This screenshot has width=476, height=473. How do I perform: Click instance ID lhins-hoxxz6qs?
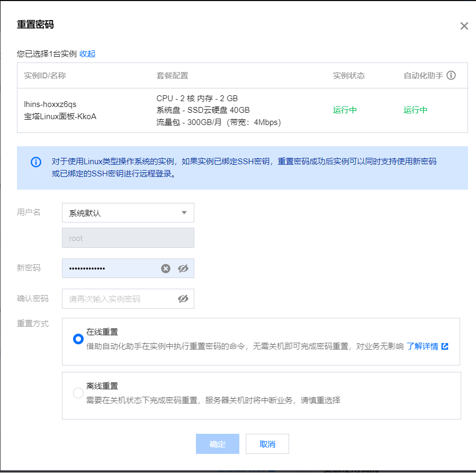click(50, 104)
